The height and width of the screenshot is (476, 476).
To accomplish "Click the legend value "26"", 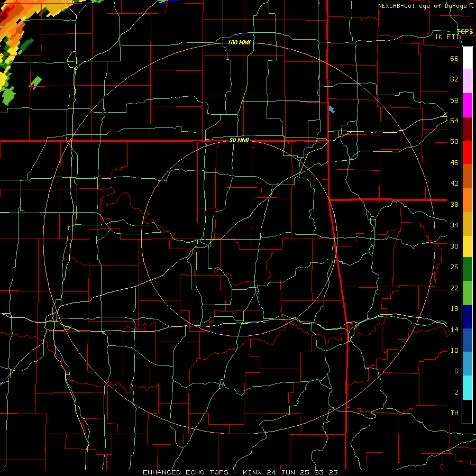I will 454,267.
